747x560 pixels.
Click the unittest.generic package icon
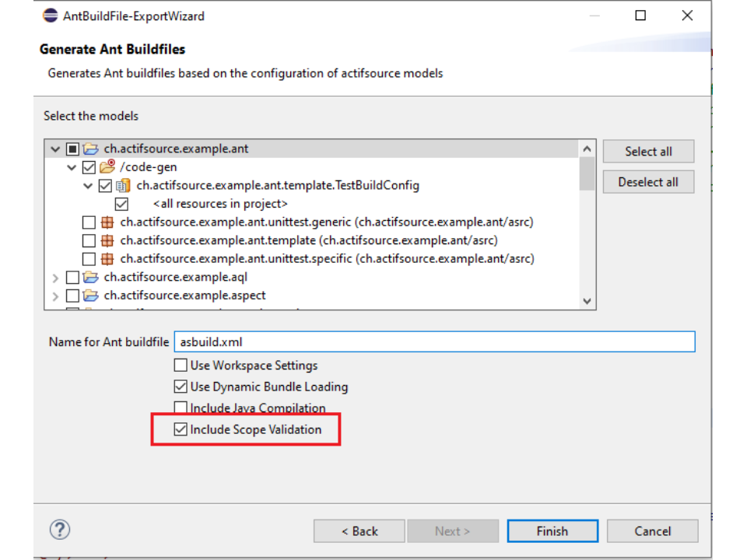107,222
